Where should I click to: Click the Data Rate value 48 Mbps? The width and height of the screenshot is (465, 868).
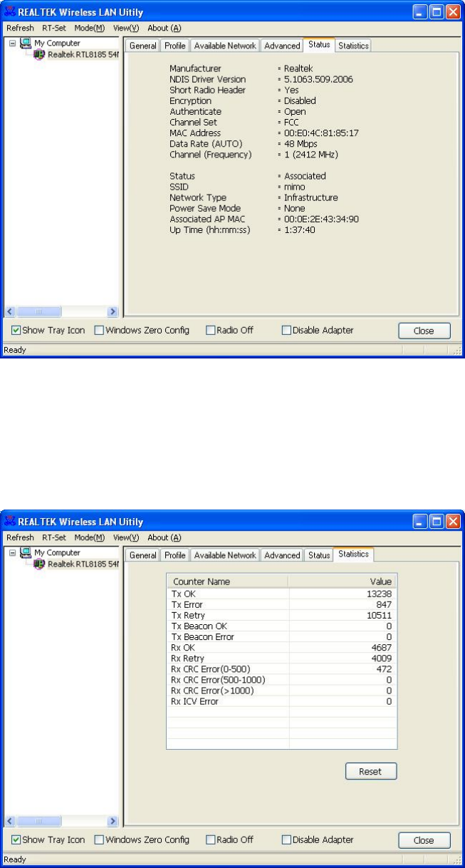coord(302,144)
